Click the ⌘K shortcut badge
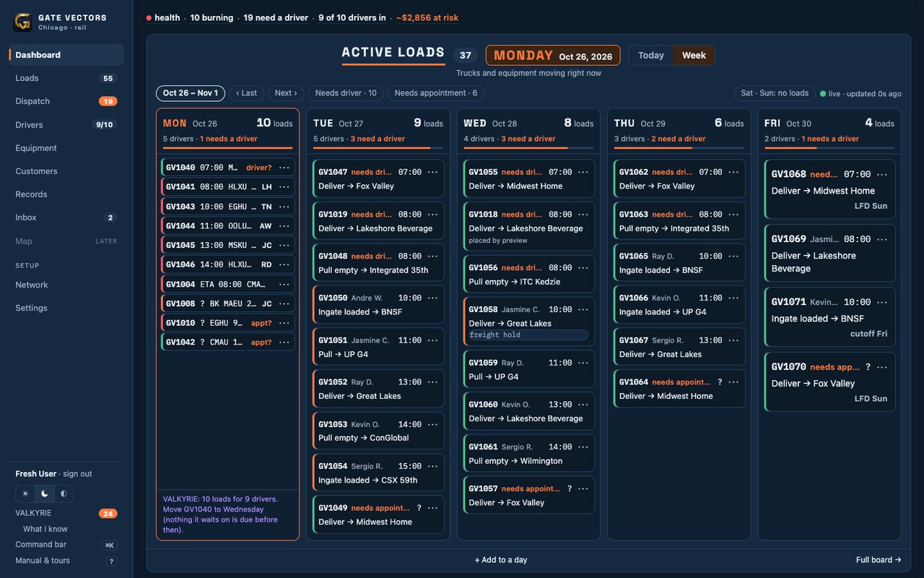This screenshot has height=578, width=924. [x=110, y=545]
